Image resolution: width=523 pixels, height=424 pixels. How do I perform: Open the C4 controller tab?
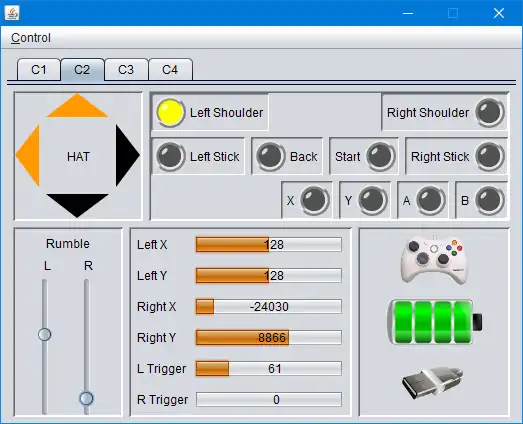pos(170,70)
